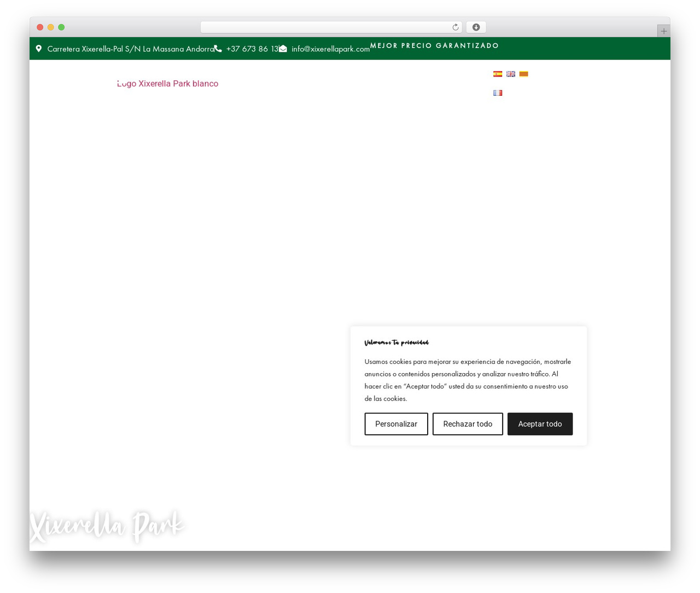Click the envelope email icon
The height and width of the screenshot is (593, 700).
[283, 49]
